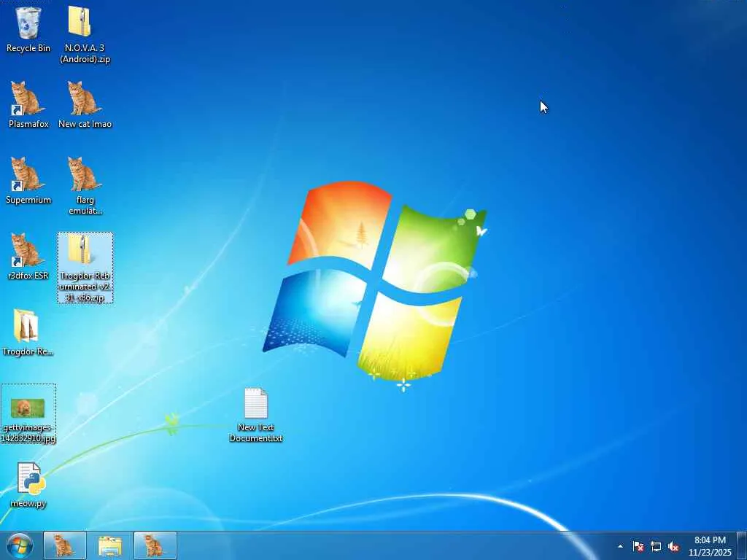Screen dimensions: 747x560
Task: Open the Action Center flag icon
Action: [x=638, y=546]
